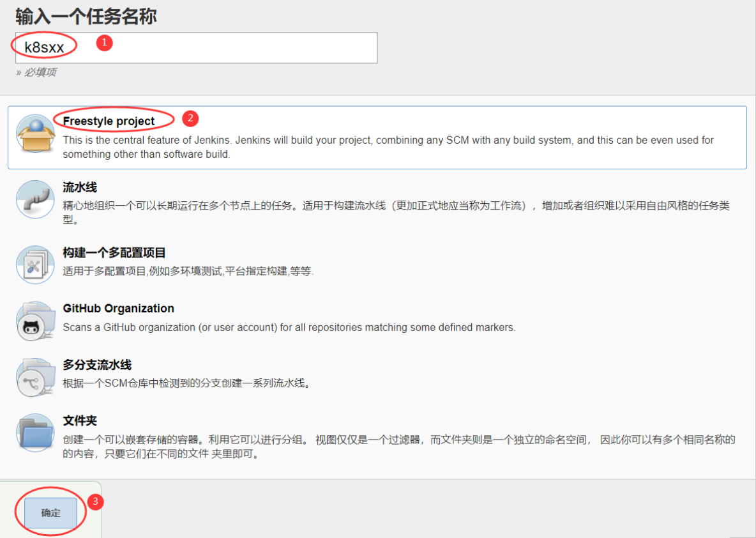
Task: Click folder description 创建一个可以嵌套存储的容器
Action: click(x=398, y=447)
